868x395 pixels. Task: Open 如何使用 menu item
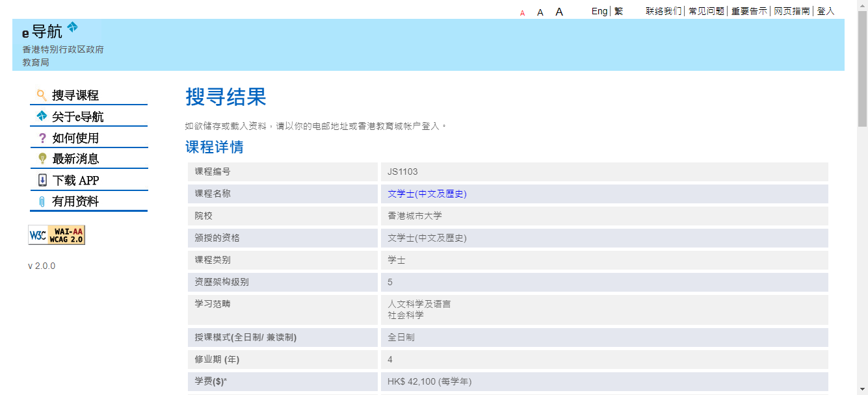click(75, 138)
